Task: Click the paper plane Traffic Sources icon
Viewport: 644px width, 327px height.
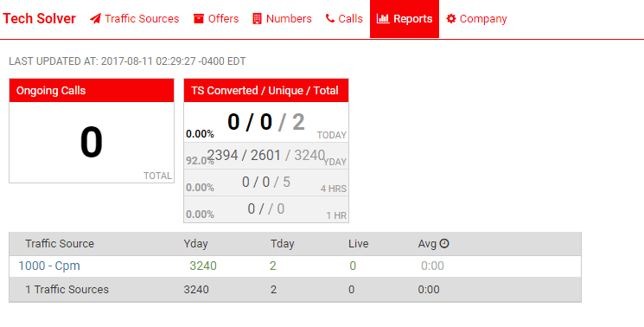Action: (95, 19)
